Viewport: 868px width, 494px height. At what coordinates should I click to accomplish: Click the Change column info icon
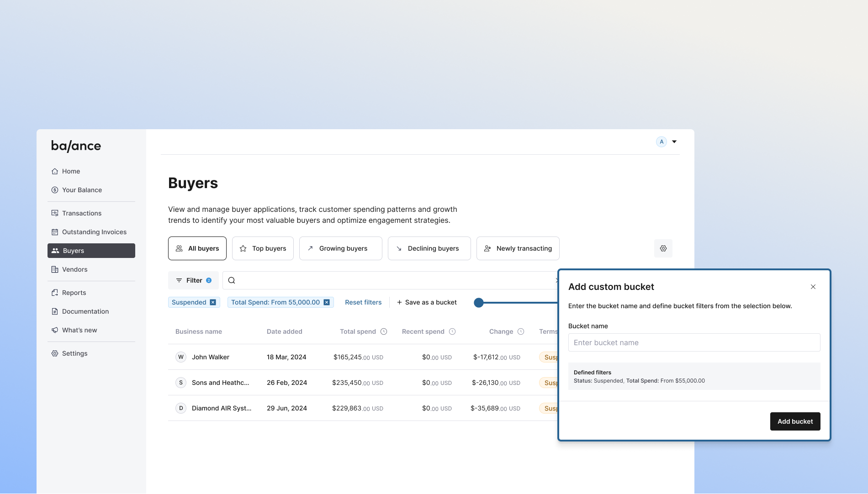521,331
